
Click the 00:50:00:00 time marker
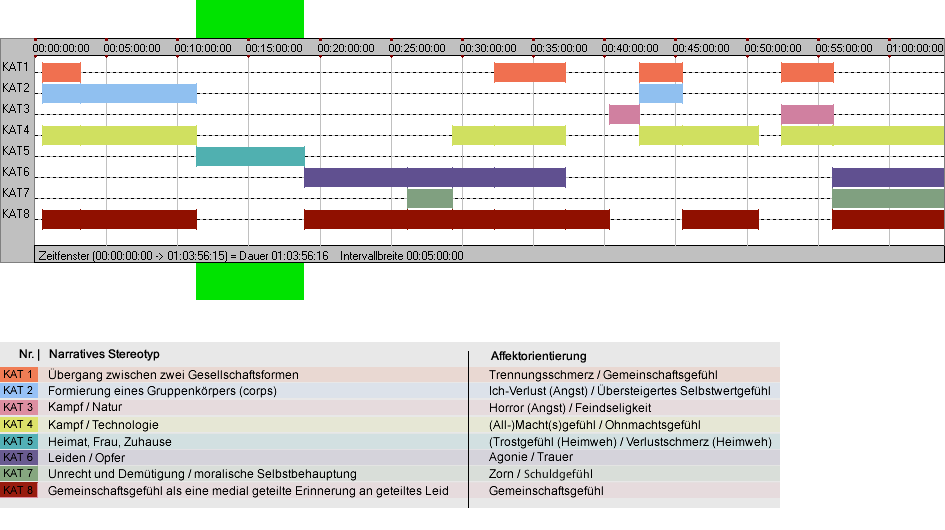773,48
